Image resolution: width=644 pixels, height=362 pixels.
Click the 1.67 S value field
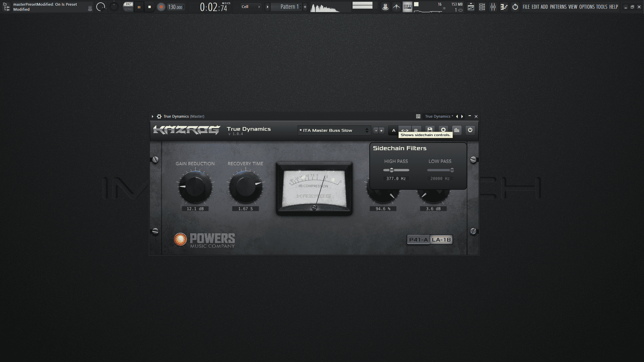pyautogui.click(x=246, y=209)
